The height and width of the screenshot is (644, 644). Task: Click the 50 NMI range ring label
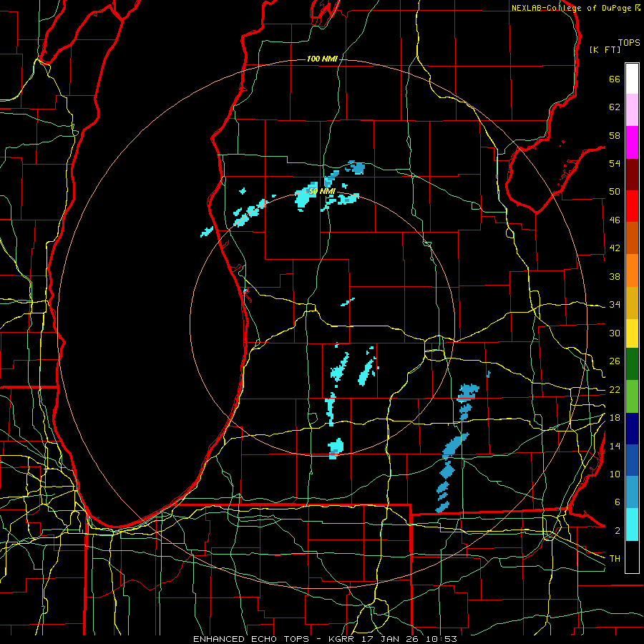[322, 192]
